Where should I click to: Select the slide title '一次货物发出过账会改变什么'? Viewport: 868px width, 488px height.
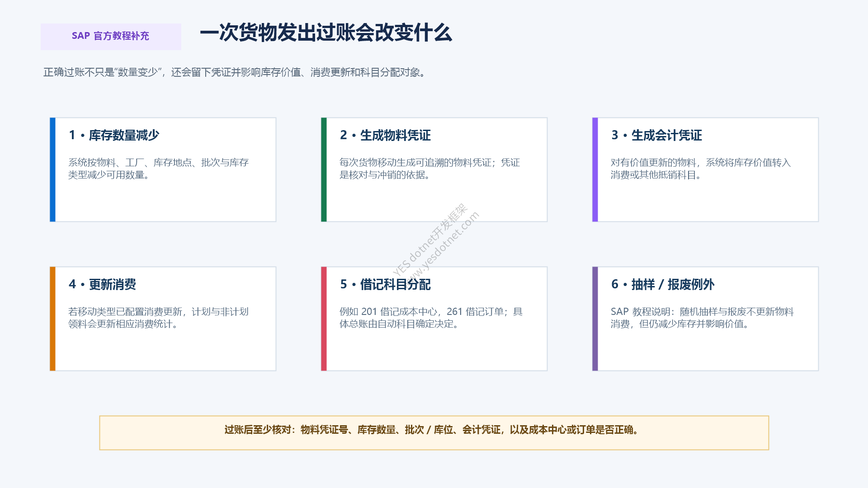pyautogui.click(x=326, y=33)
